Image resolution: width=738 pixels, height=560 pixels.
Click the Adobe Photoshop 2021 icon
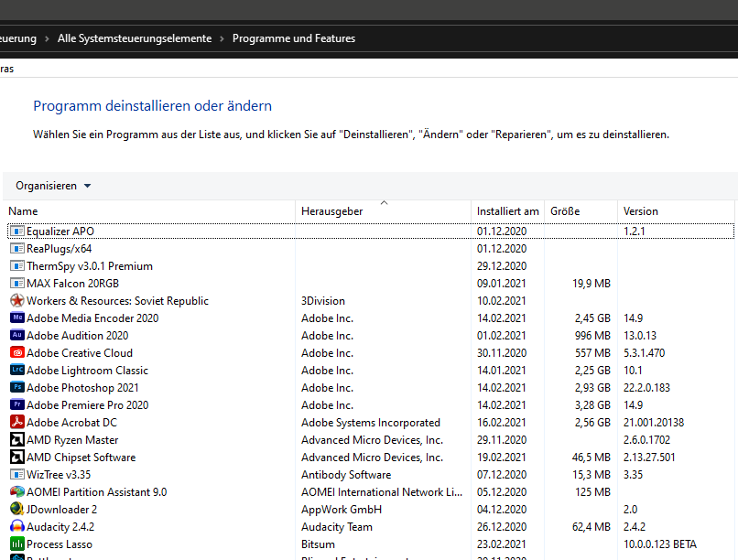[17, 387]
